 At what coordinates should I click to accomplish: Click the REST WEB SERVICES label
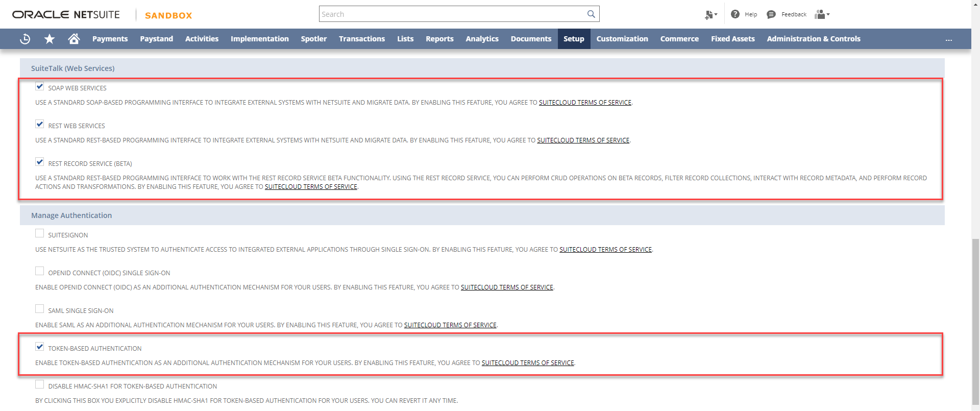(77, 126)
